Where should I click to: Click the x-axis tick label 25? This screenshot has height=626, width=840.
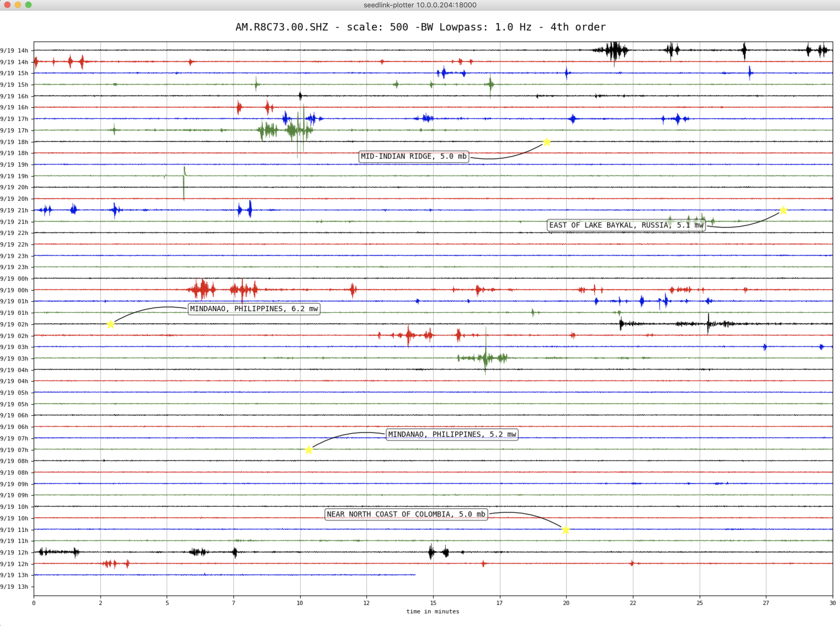(x=699, y=603)
